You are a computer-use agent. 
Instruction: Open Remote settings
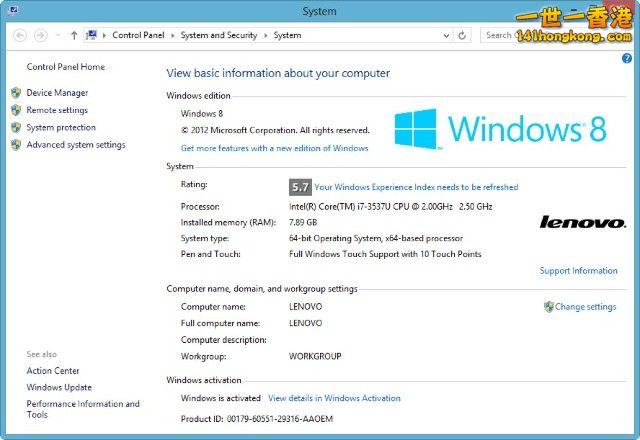tap(57, 110)
